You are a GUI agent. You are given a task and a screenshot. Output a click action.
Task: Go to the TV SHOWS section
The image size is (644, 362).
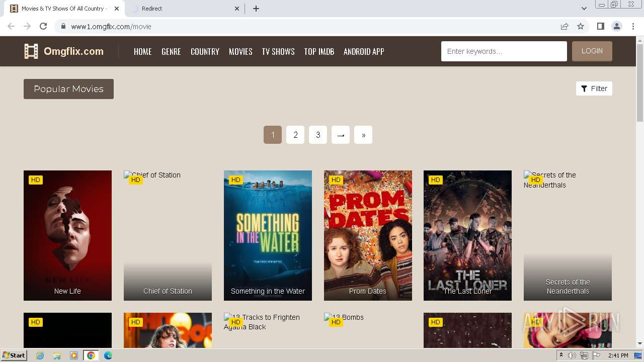pyautogui.click(x=278, y=51)
